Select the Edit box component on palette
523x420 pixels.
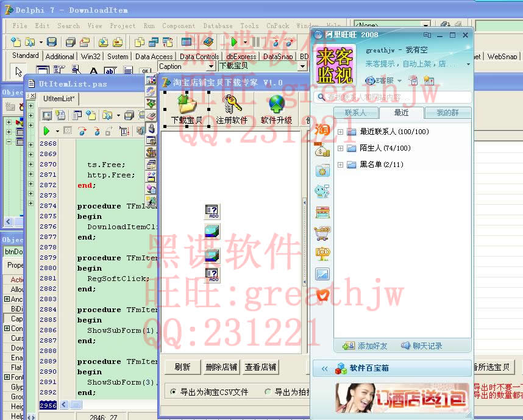[110, 70]
